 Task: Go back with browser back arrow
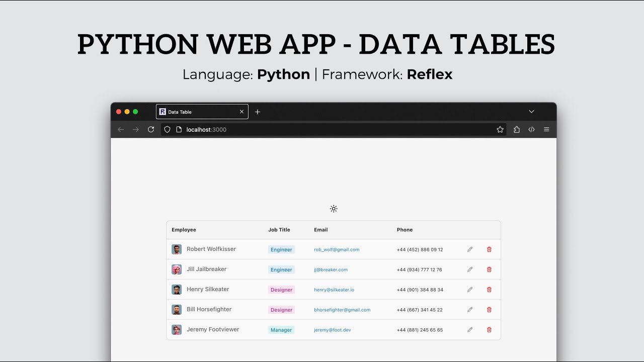point(121,130)
